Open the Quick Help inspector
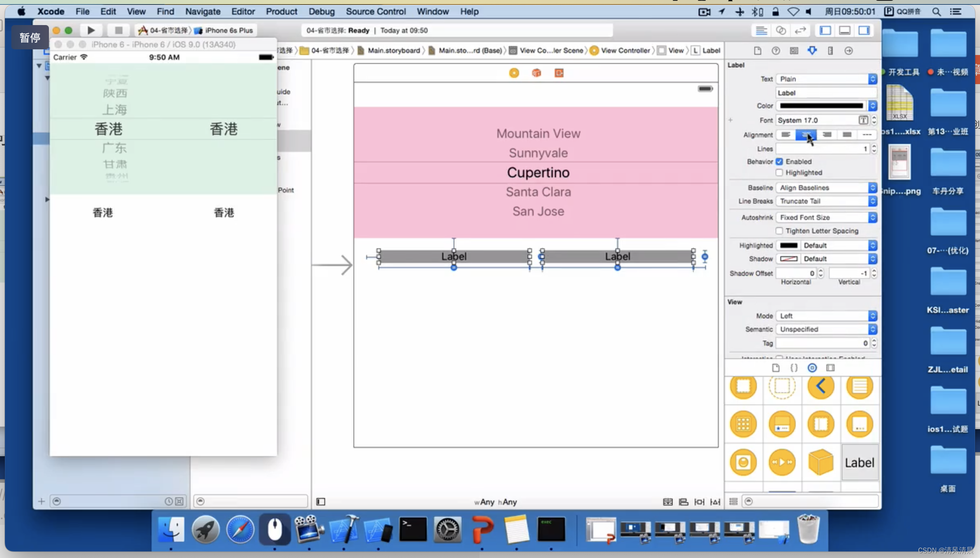The image size is (980, 558). (775, 51)
